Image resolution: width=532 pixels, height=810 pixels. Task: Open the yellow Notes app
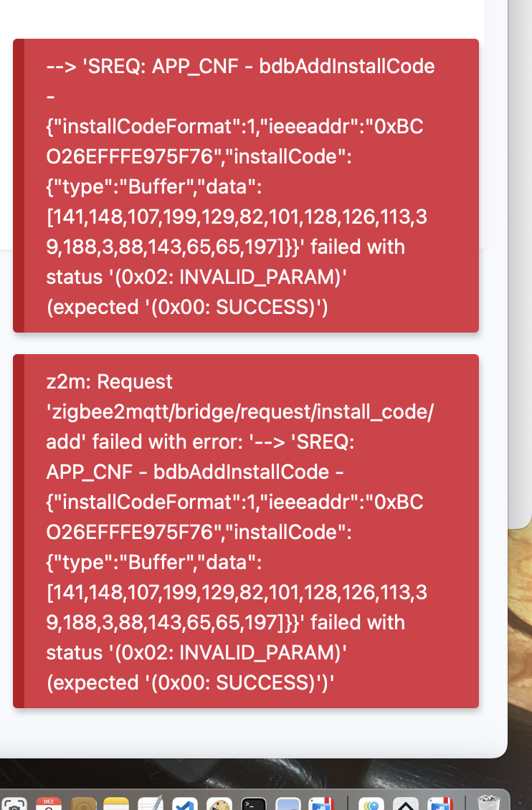pyautogui.click(x=116, y=803)
